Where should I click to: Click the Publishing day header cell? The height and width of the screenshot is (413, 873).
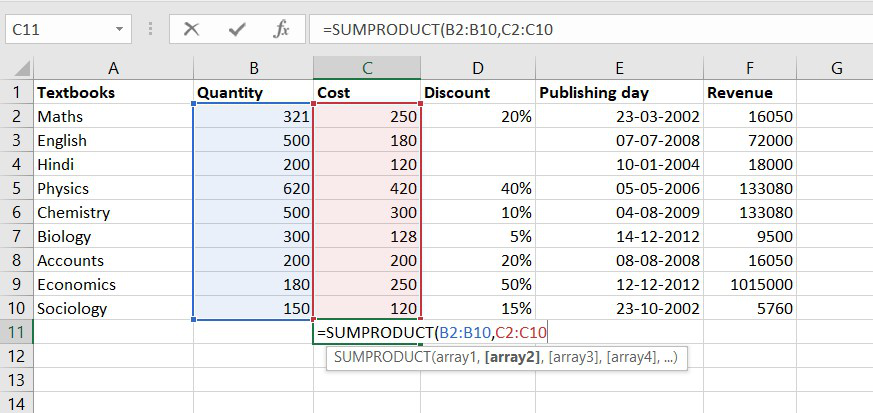[620, 92]
